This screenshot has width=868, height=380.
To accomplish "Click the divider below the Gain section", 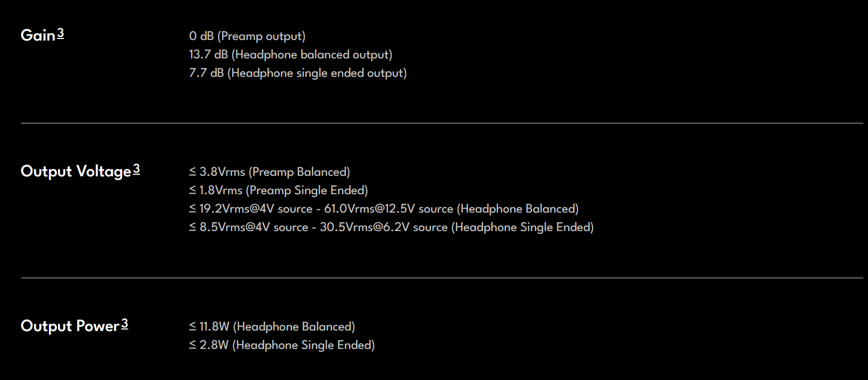I will [x=442, y=123].
